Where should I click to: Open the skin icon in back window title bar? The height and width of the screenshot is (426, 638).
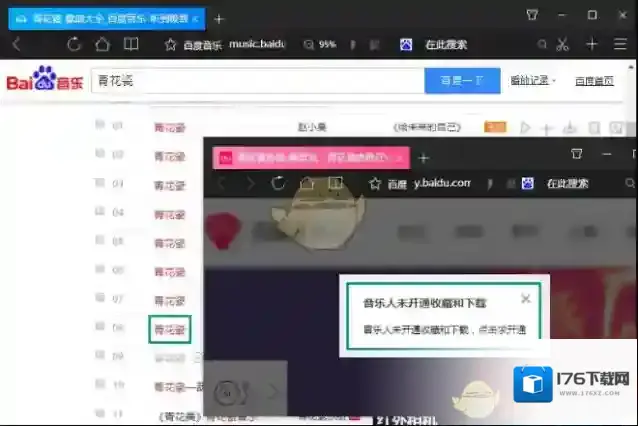[x=532, y=15]
